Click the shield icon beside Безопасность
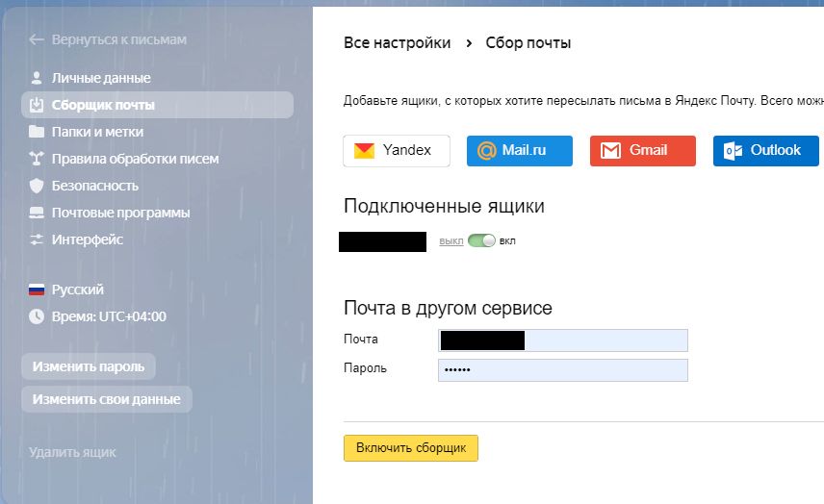Screen dimensions: 824x504 coord(37,186)
